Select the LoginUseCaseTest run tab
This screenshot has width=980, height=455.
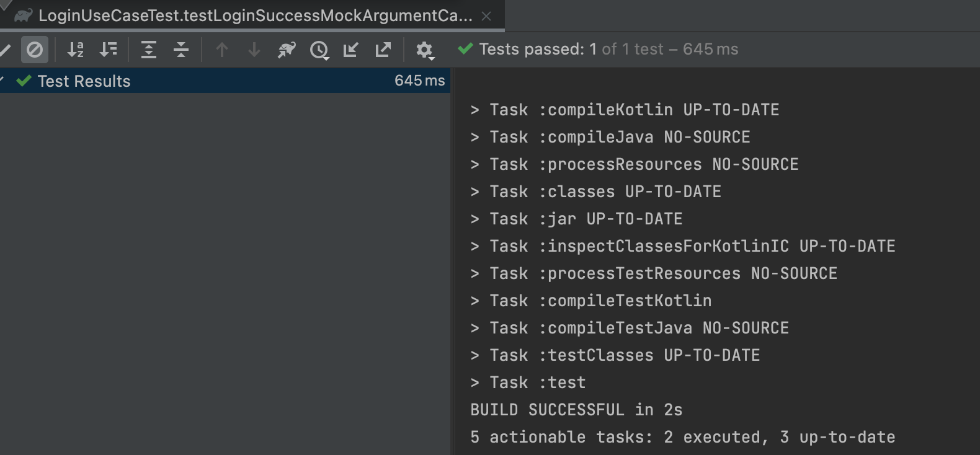pos(255,15)
